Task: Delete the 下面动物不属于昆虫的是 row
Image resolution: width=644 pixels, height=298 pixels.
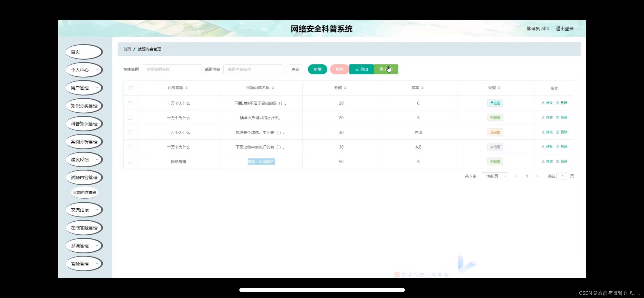Action: (562, 103)
